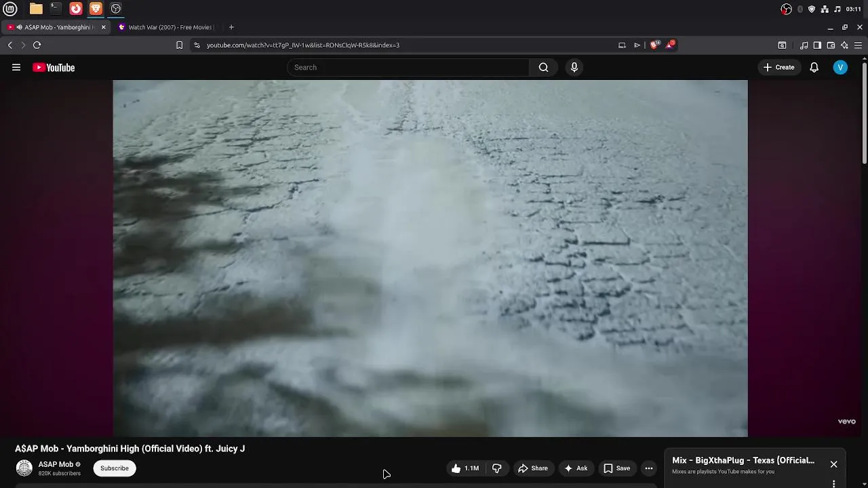View site information in the address bar
868x488 pixels.
point(197,45)
